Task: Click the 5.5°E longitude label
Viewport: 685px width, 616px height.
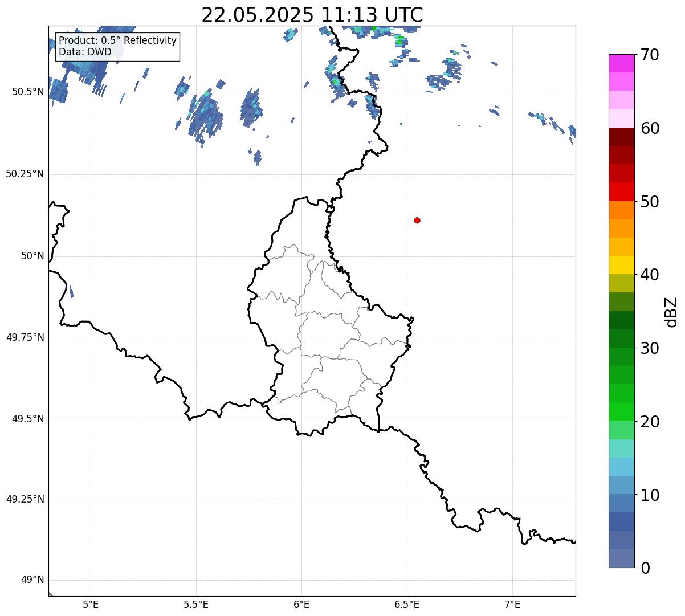Action: (x=196, y=605)
